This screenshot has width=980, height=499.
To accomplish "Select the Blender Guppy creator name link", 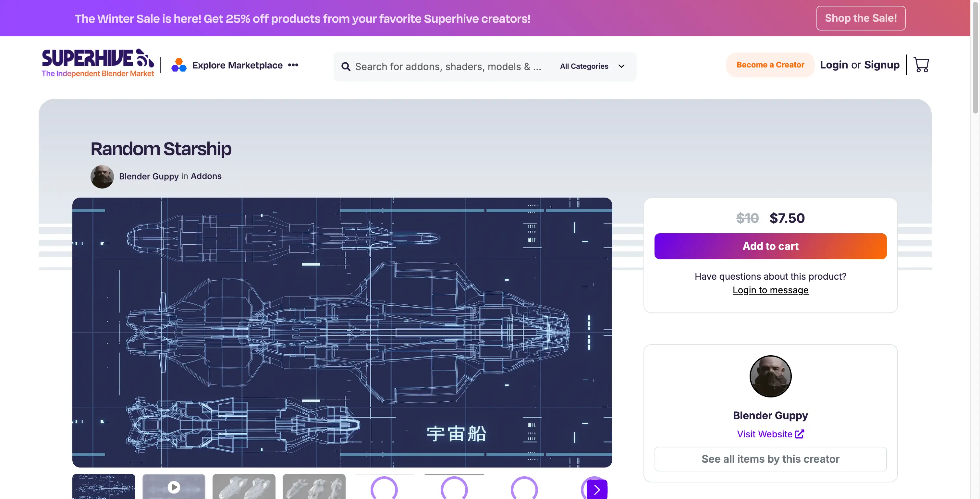I will click(149, 176).
